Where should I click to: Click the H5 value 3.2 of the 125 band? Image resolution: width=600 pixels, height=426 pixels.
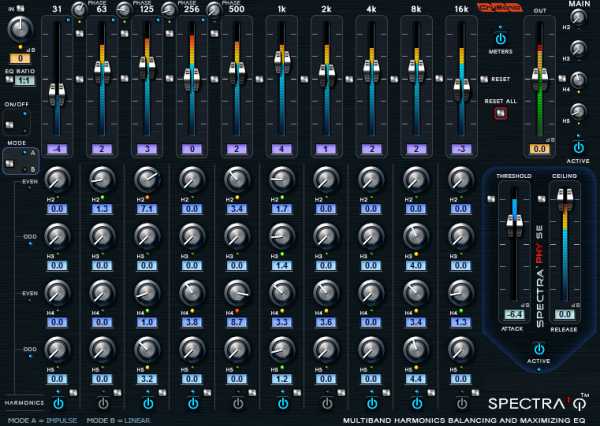click(x=147, y=379)
